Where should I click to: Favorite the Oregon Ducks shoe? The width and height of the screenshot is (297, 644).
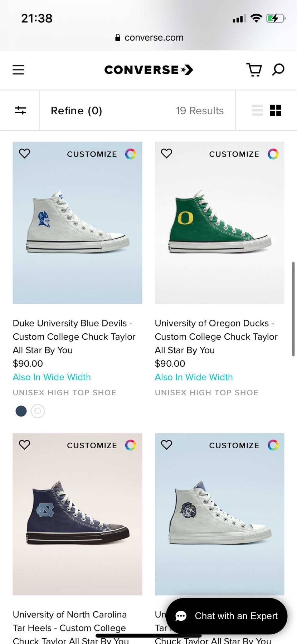pos(167,153)
